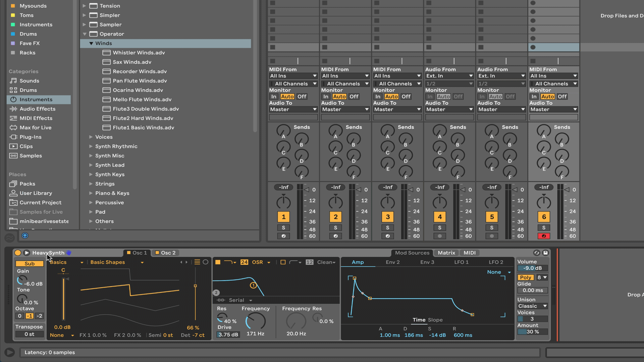Set the Sub octave to -2
The width and height of the screenshot is (644, 362).
[x=39, y=316]
